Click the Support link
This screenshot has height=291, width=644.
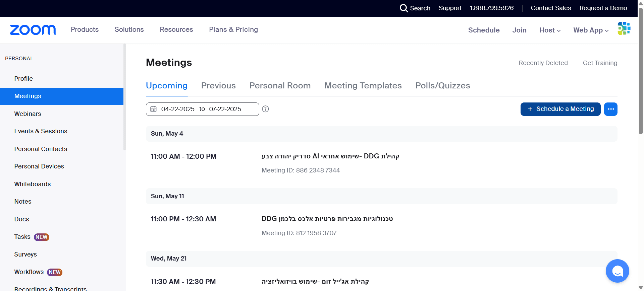click(x=450, y=8)
